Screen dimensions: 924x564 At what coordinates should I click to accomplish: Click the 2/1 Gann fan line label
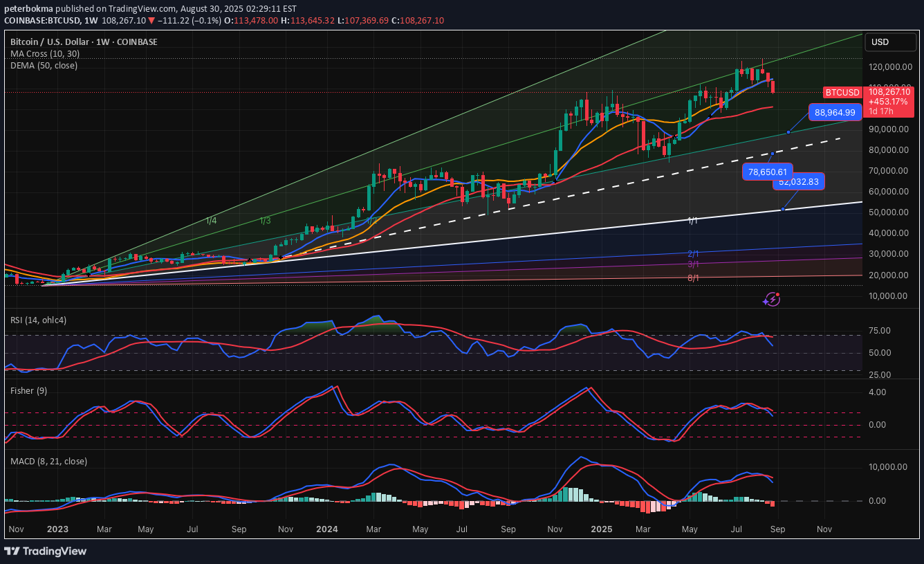click(692, 254)
